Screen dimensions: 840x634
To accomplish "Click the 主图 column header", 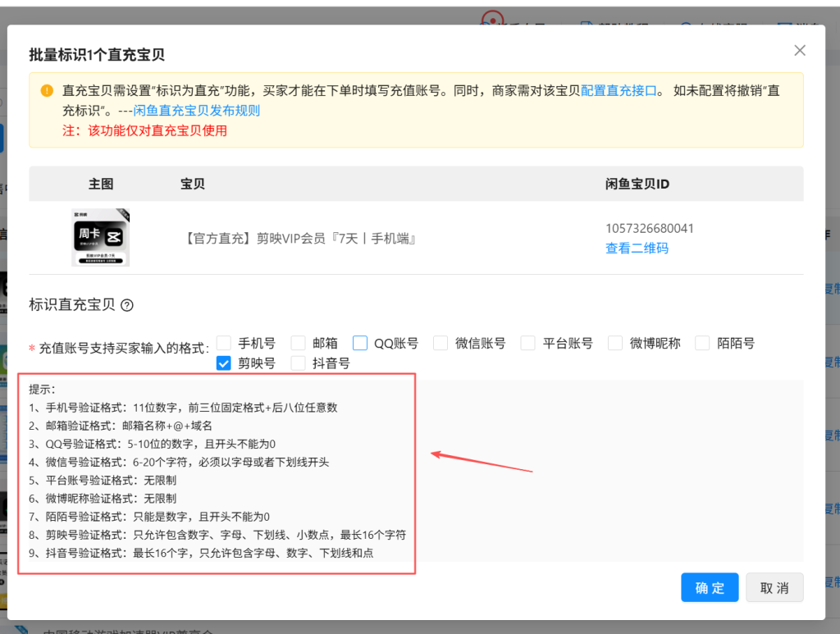I will point(101,185).
